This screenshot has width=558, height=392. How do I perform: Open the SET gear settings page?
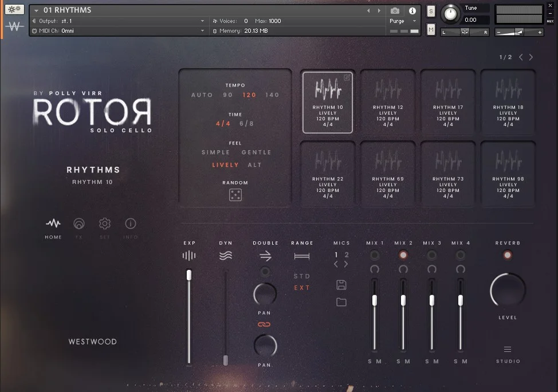105,224
